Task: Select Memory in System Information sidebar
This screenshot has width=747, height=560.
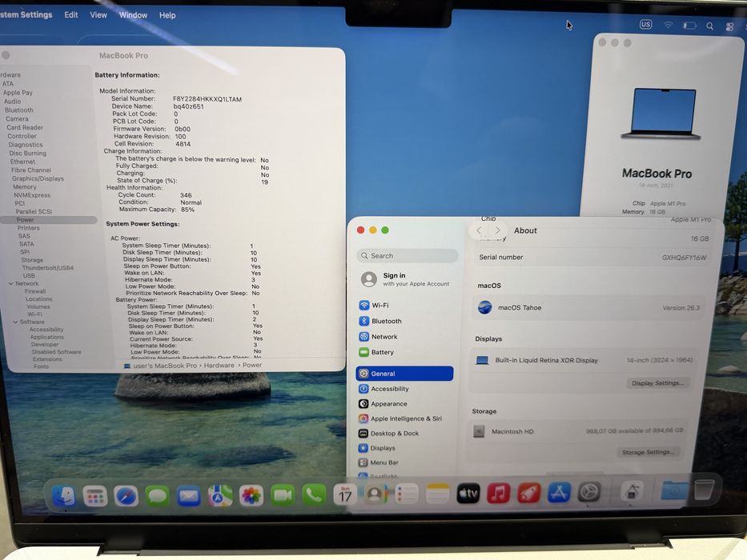Action: (25, 187)
